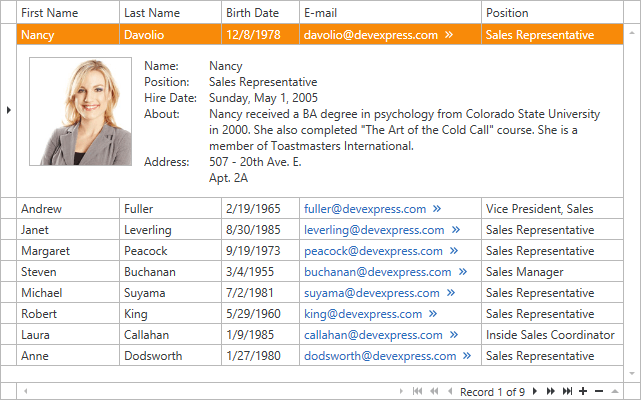Click the callahan@devexpress.com email link
Image resolution: width=641 pixels, height=400 pixels.
(x=372, y=335)
